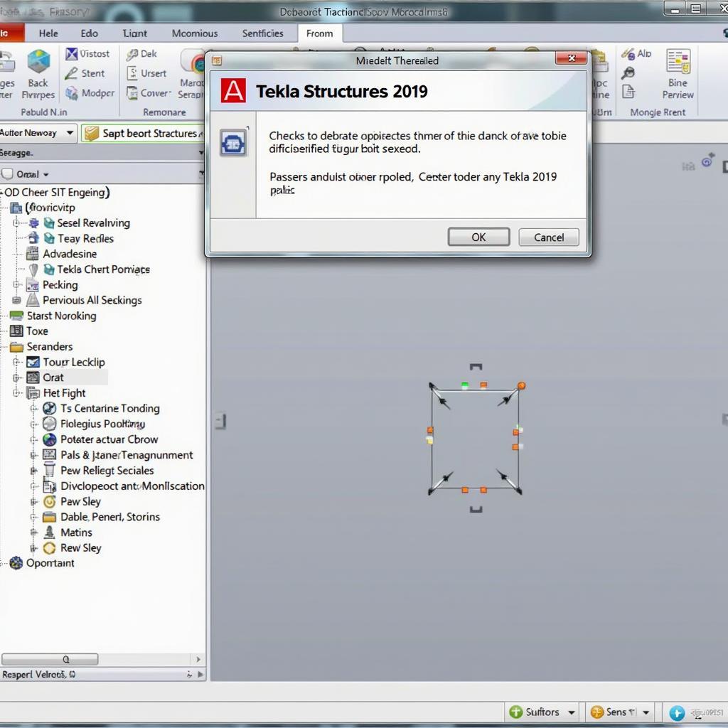
Task: Select the Stent pen tool
Action: tap(72, 73)
